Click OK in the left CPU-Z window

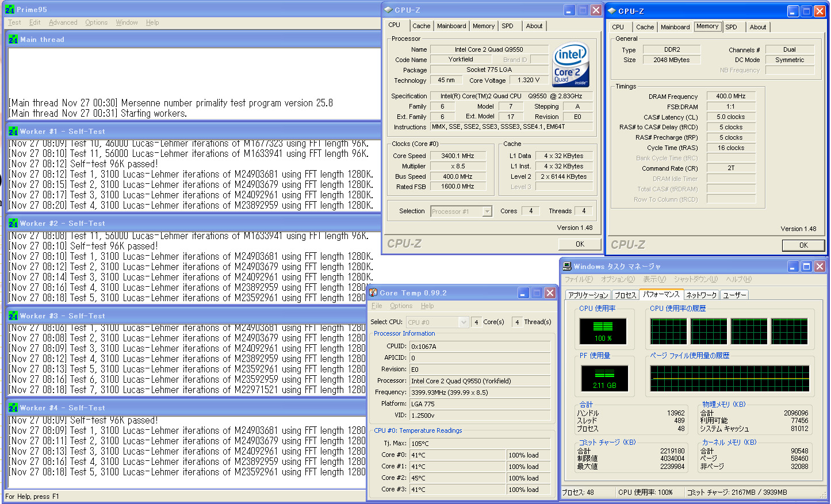click(x=580, y=244)
